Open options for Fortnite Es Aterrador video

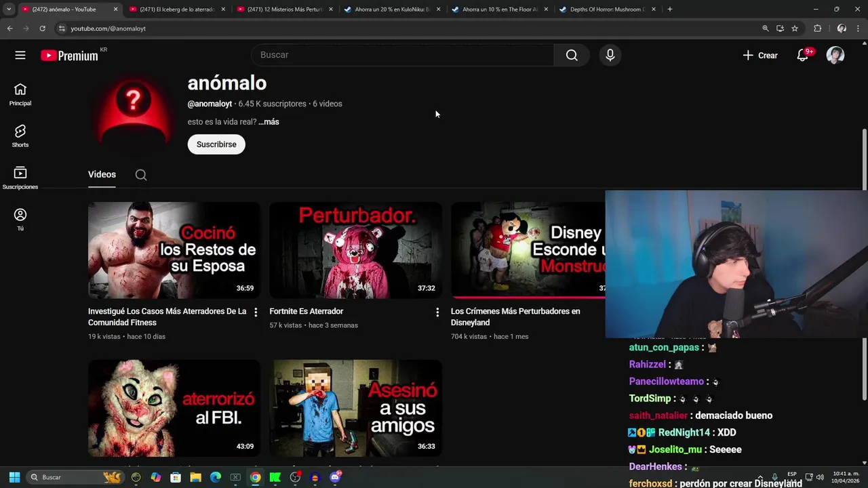click(x=437, y=312)
